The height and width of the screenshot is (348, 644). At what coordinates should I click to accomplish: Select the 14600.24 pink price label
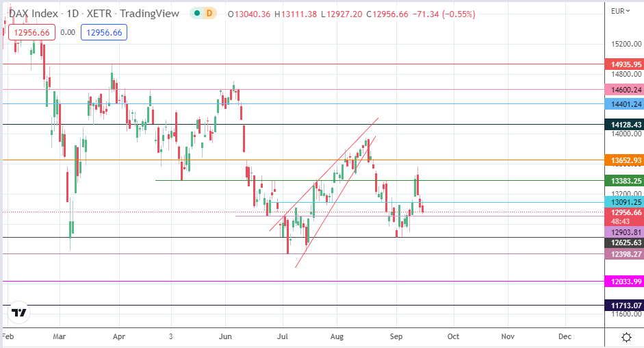(624, 90)
